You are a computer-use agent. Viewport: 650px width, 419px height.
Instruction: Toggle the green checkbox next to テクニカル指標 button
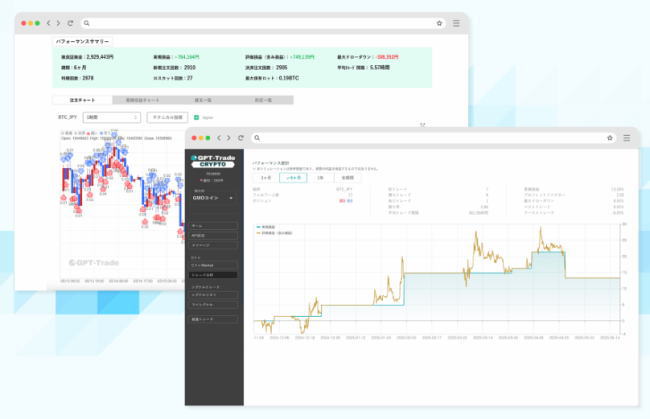coord(196,118)
